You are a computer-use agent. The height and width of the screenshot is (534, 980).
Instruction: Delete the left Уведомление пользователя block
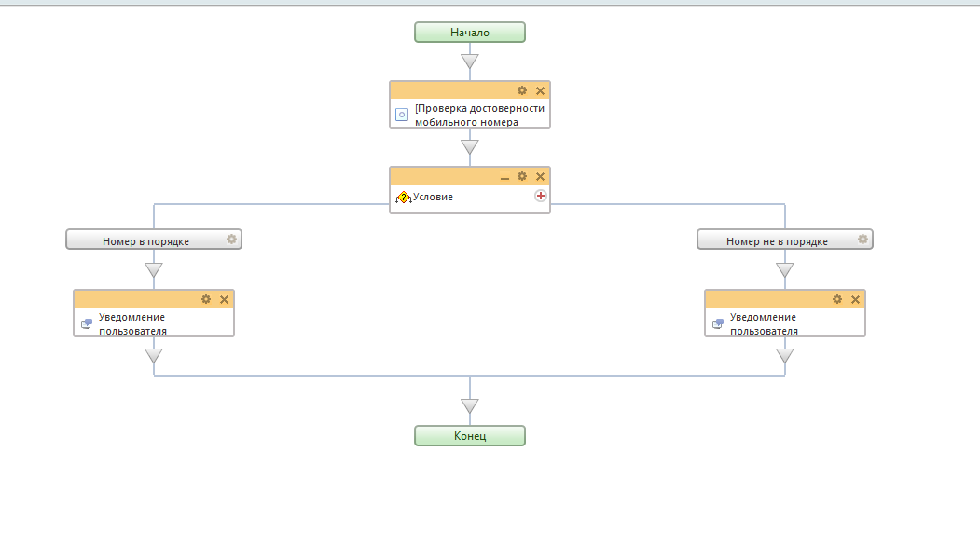(224, 299)
